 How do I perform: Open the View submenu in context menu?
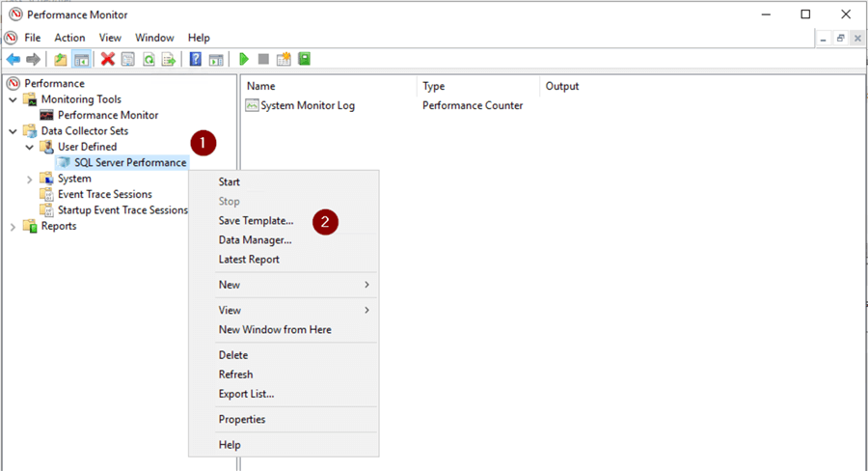(296, 311)
